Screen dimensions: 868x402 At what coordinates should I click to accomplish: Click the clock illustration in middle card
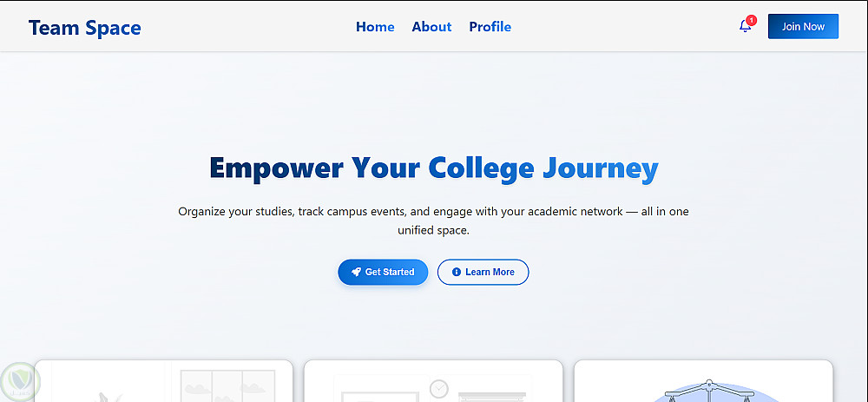(439, 387)
